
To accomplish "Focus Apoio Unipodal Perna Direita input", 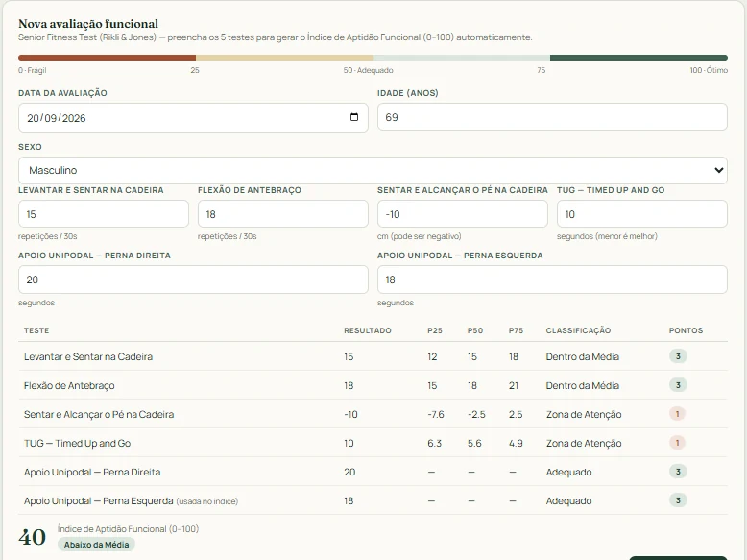I will pos(193,280).
